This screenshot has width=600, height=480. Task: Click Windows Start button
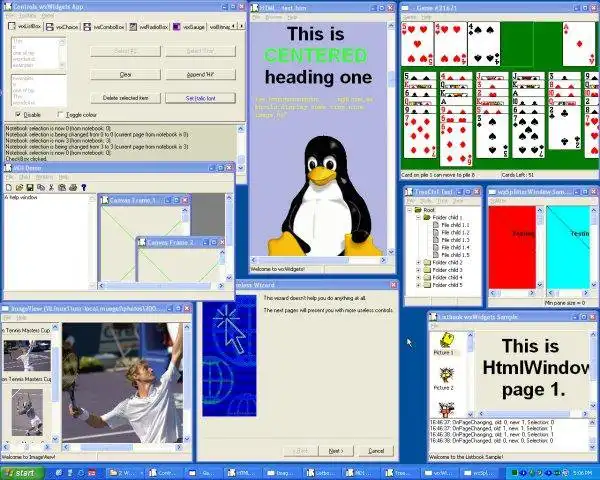pos(22,473)
